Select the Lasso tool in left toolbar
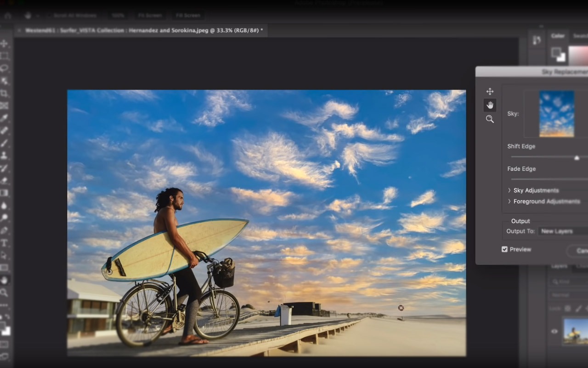This screenshot has width=588, height=368. pyautogui.click(x=4, y=68)
